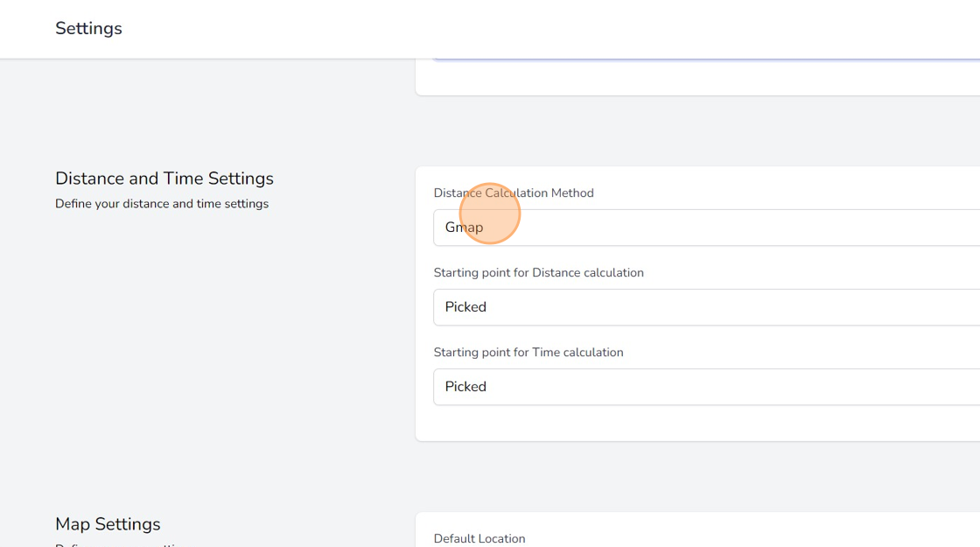The image size is (980, 547).
Task: Select the Distance Calculation Method label
Action: [x=514, y=193]
